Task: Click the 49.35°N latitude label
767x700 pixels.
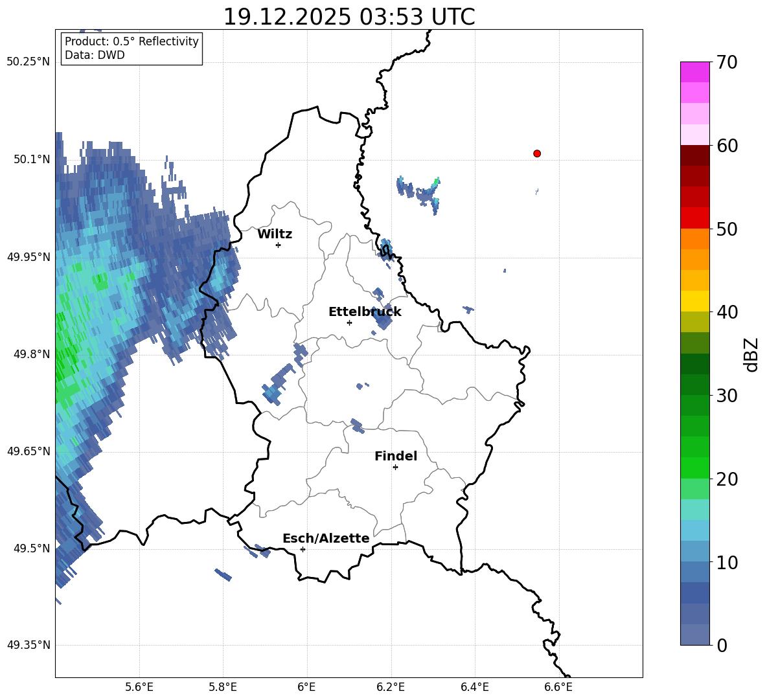Action: coord(29,645)
